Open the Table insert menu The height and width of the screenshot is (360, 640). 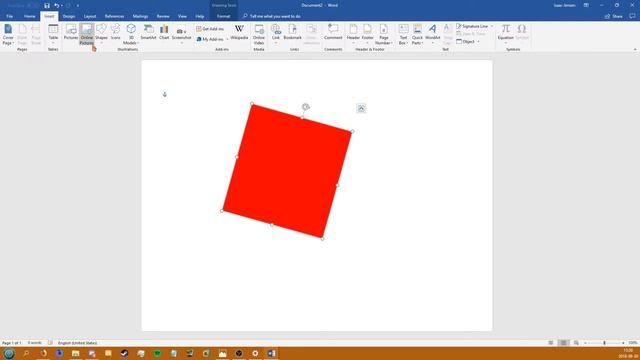pyautogui.click(x=53, y=34)
